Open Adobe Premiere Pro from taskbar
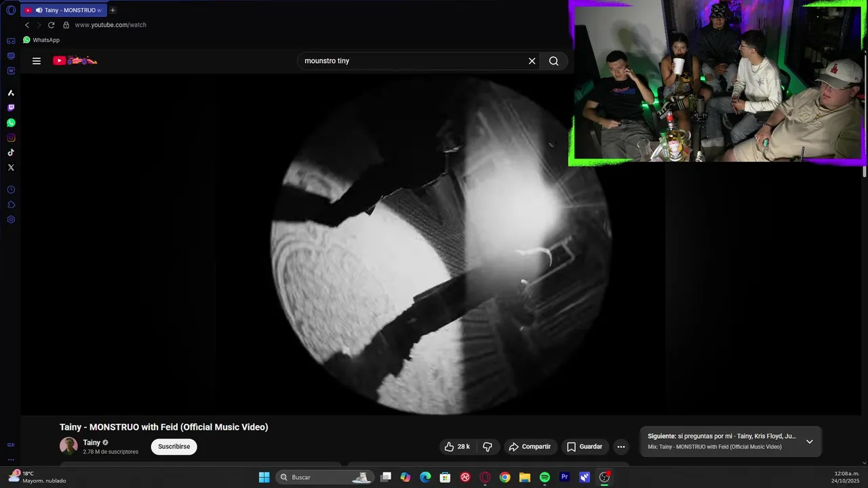The height and width of the screenshot is (488, 868). coord(564,477)
